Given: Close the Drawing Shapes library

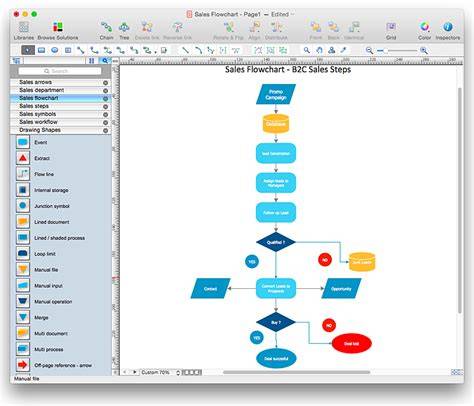Looking at the screenshot, I should pos(105,130).
